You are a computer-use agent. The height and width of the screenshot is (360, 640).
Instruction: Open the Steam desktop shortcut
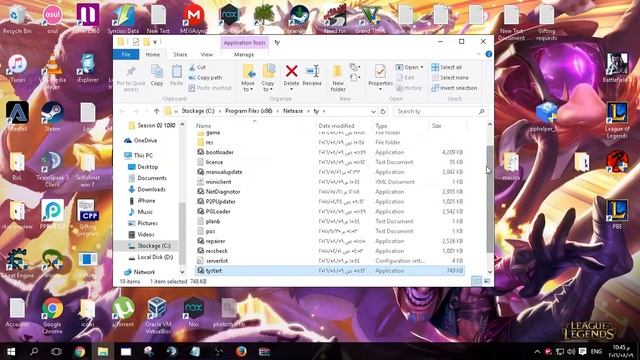tap(52, 116)
